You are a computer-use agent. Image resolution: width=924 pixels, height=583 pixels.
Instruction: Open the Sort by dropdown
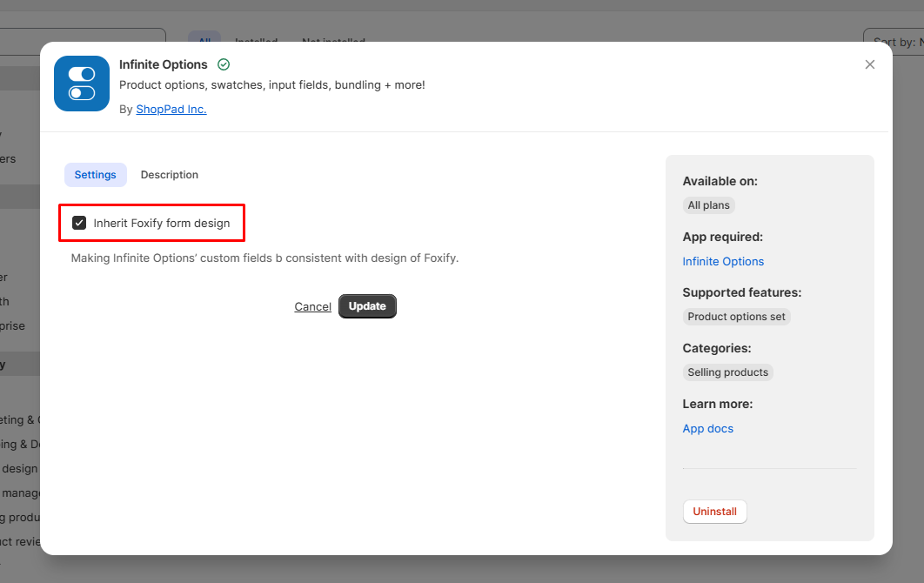click(x=893, y=38)
